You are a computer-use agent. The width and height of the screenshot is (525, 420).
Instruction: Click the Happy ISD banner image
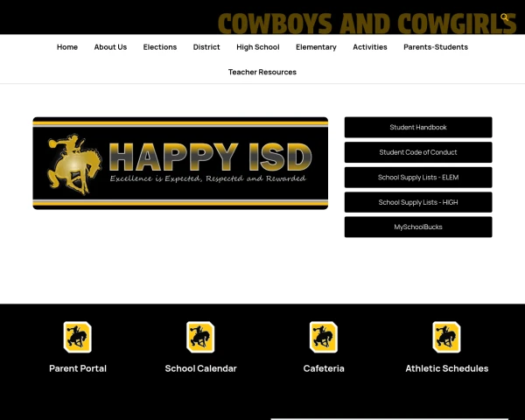point(180,163)
